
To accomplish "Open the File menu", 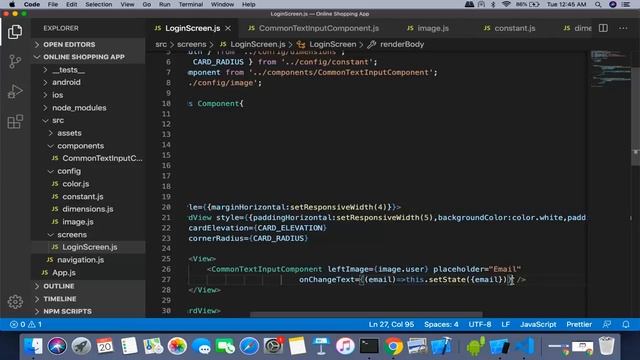I will pyautogui.click(x=53, y=4).
